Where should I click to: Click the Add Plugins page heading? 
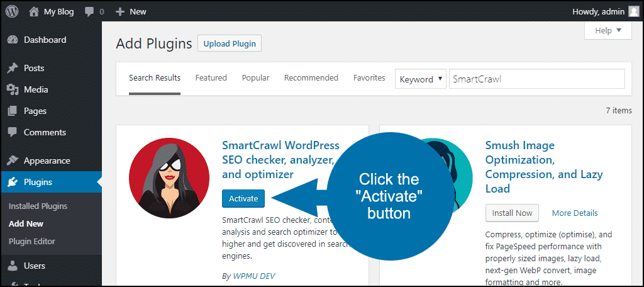154,43
